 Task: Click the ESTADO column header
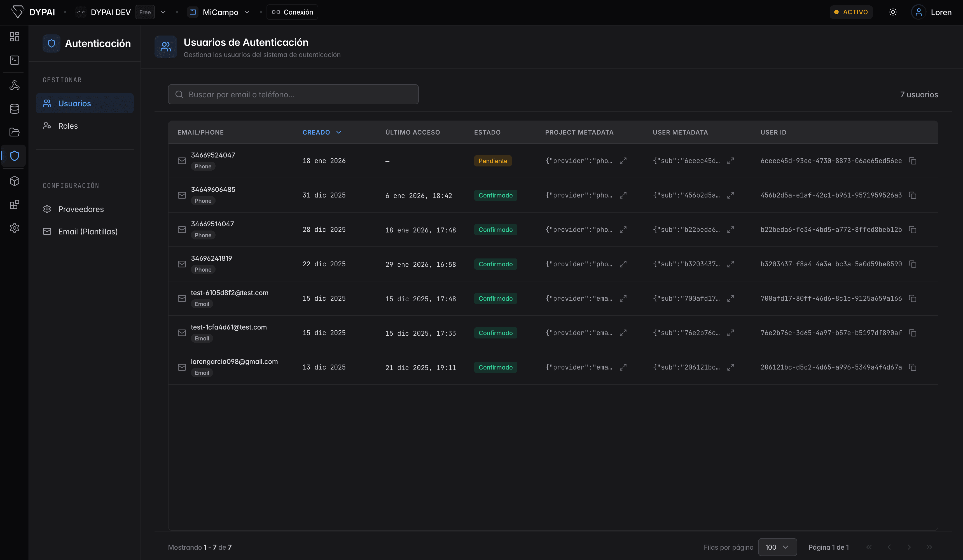[487, 132]
